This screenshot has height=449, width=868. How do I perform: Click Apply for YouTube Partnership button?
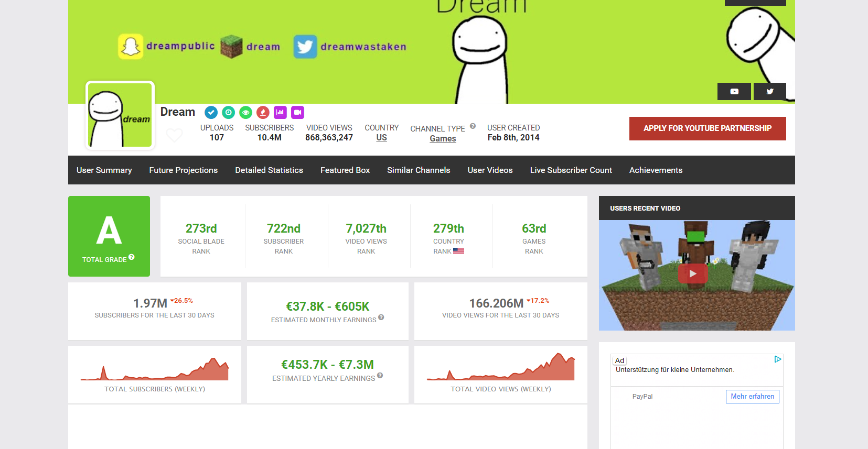(708, 128)
